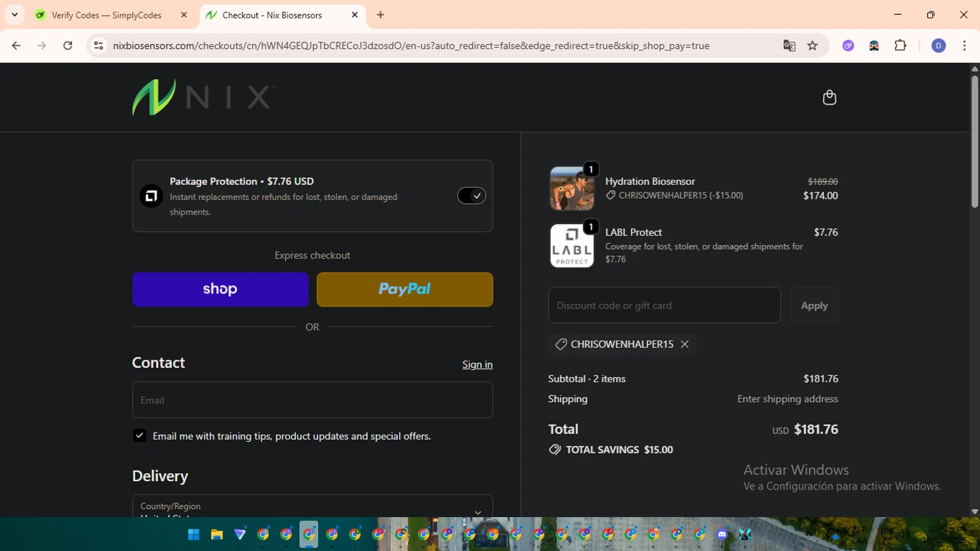This screenshot has width=980, height=551.
Task: Click the Translate this page icon
Action: pyautogui.click(x=789, y=46)
